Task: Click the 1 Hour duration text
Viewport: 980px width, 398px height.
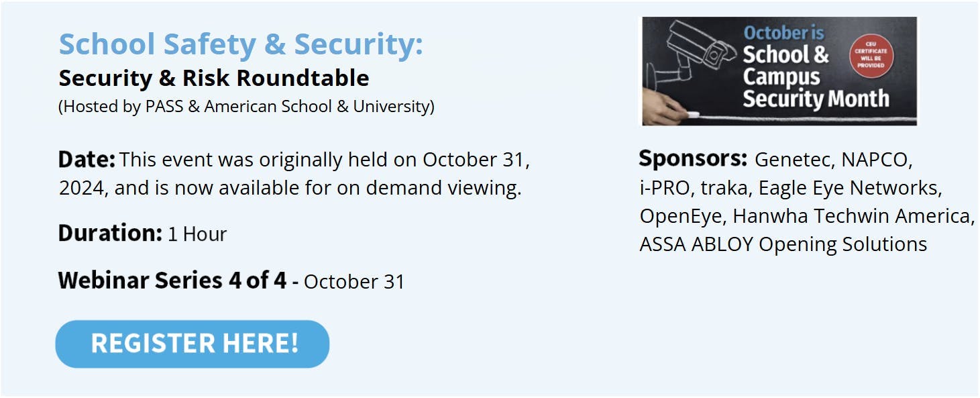Action: 197,234
